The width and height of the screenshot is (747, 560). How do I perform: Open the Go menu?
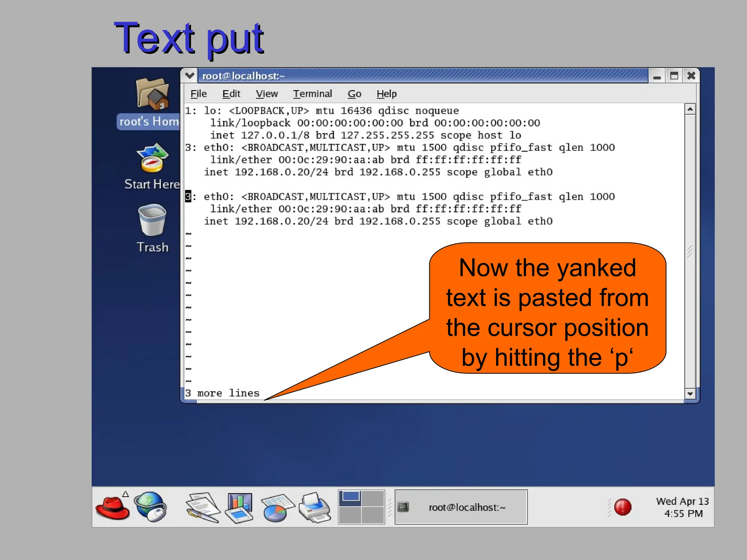[x=354, y=94]
